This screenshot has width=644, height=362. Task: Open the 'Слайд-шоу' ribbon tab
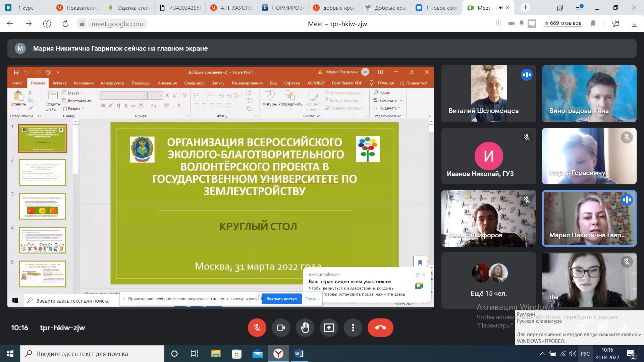pos(194,83)
